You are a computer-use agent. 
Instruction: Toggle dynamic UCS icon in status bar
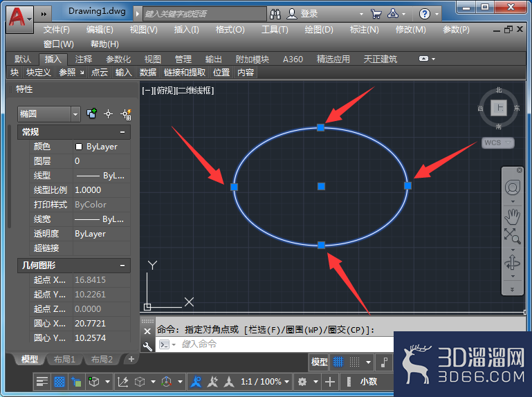point(122,382)
